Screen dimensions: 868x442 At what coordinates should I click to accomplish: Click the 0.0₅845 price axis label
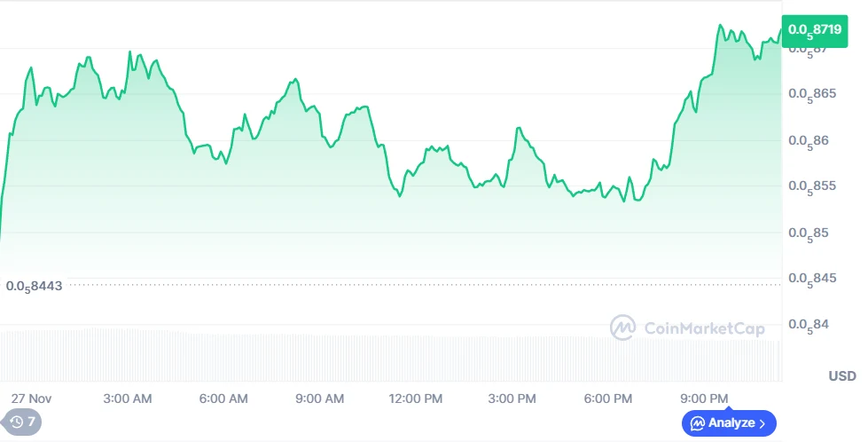point(813,280)
